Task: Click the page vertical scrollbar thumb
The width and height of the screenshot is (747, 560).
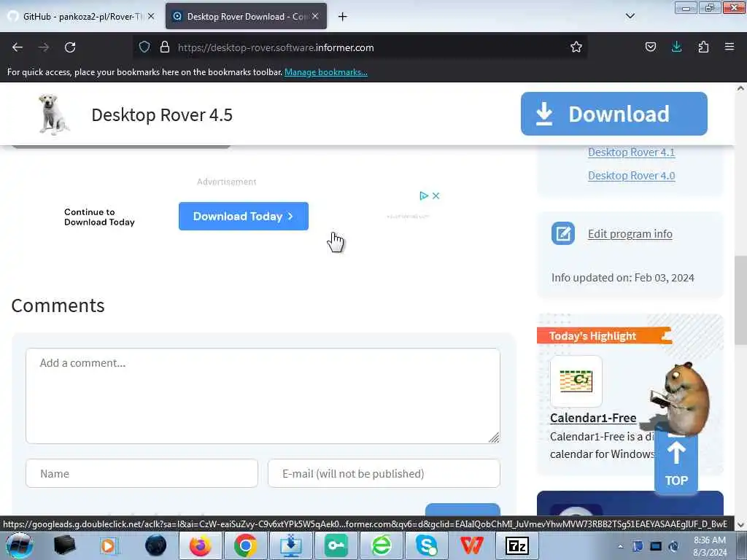Action: (740, 300)
